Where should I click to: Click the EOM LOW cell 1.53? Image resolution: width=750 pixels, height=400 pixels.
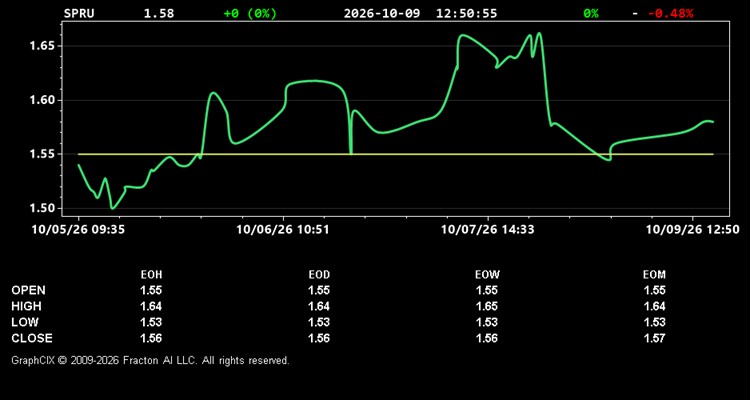coord(654,322)
